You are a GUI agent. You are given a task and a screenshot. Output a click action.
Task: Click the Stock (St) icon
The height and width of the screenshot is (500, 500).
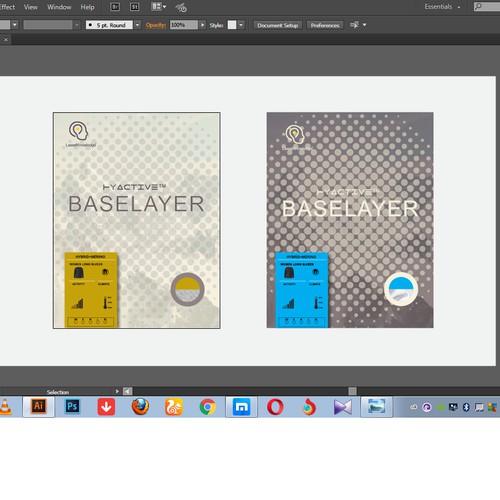[134, 7]
